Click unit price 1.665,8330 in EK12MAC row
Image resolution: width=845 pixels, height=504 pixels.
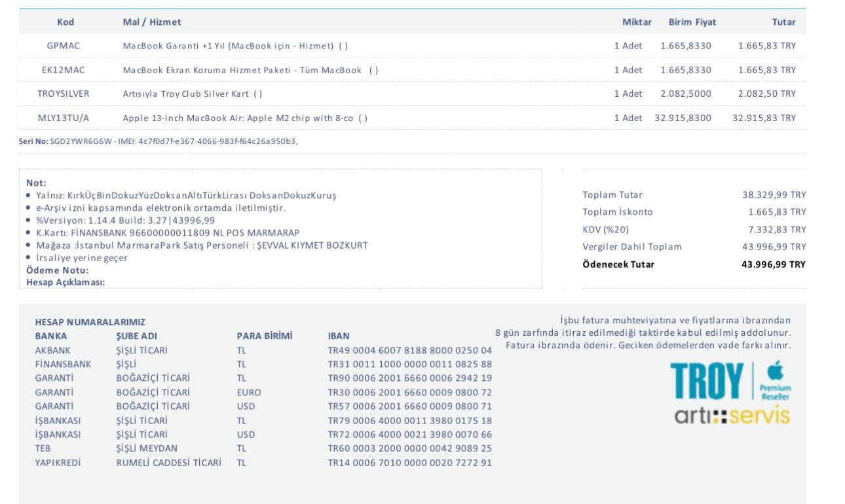pyautogui.click(x=686, y=70)
